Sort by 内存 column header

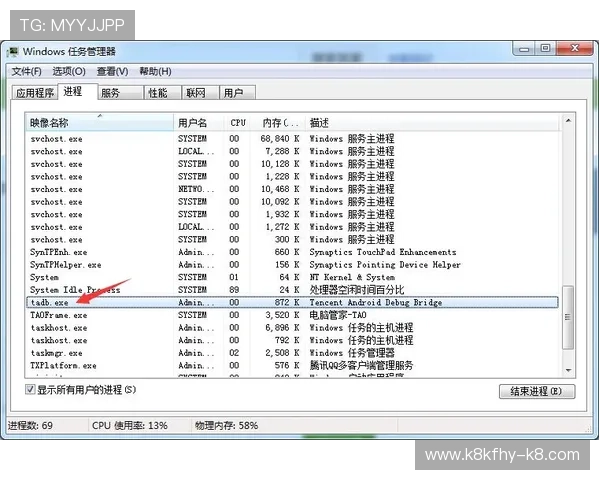click(278, 122)
